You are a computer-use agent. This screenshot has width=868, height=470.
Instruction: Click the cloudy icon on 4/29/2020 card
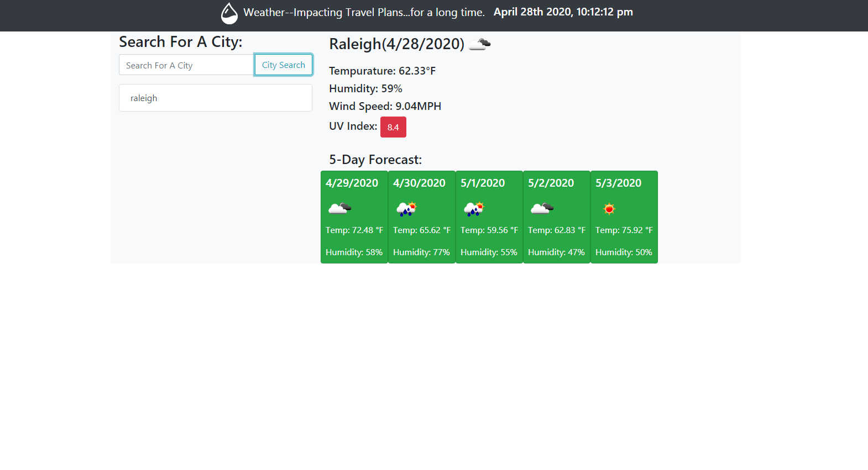click(x=339, y=208)
